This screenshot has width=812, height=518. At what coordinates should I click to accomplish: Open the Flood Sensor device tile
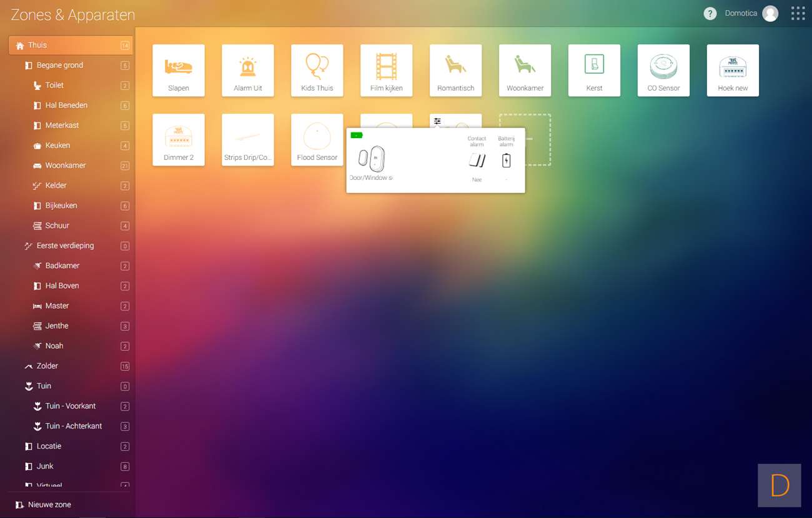tap(317, 139)
